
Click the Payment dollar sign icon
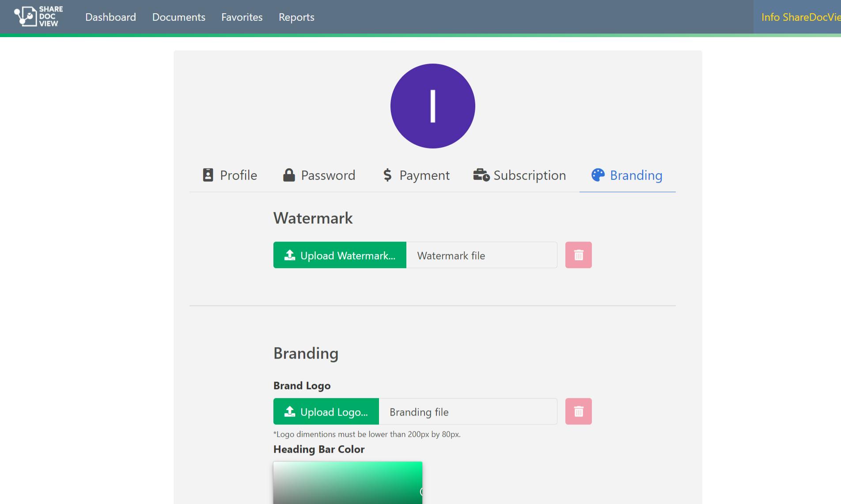tap(387, 175)
